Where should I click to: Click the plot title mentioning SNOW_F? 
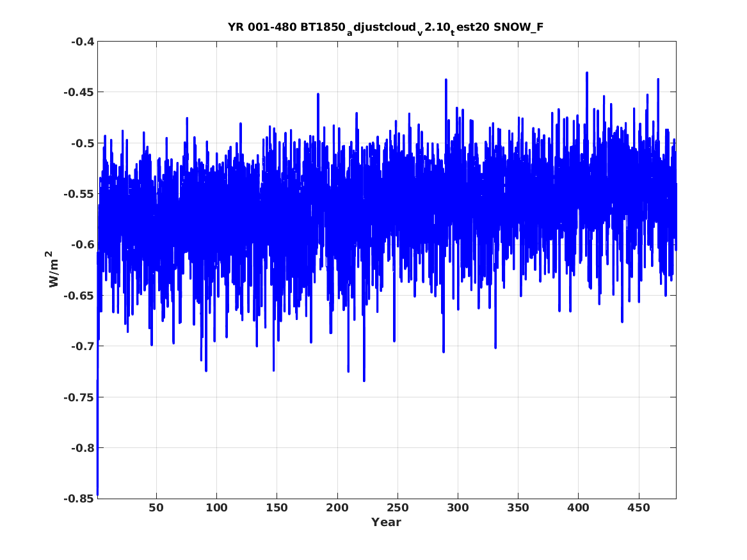click(x=385, y=28)
